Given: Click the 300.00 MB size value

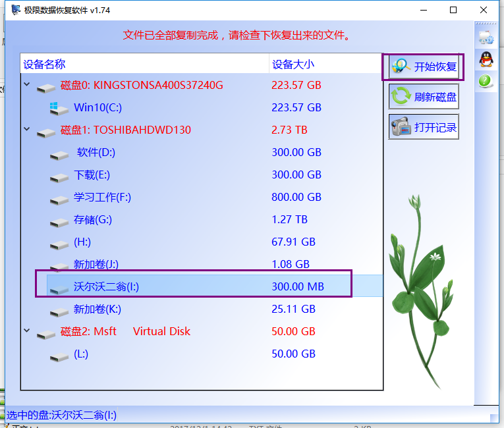Looking at the screenshot, I should pyautogui.click(x=298, y=286).
